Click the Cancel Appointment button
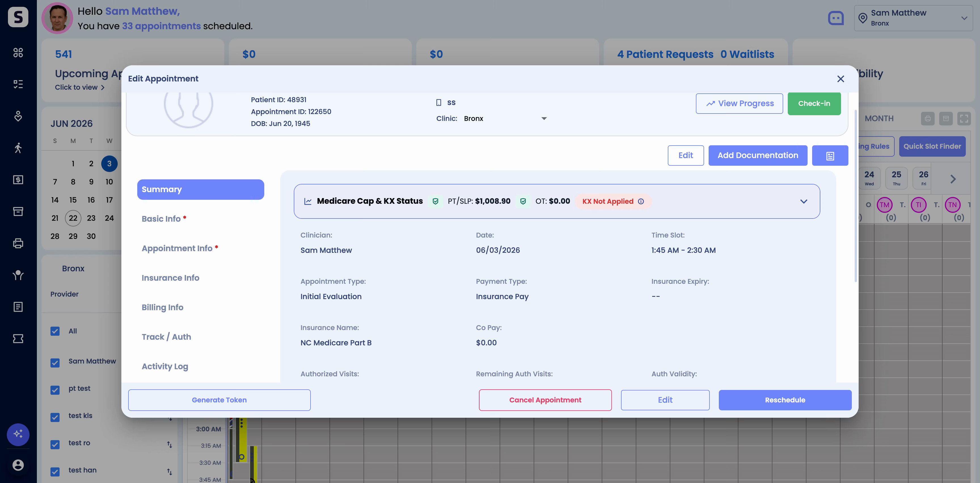 [x=545, y=400]
